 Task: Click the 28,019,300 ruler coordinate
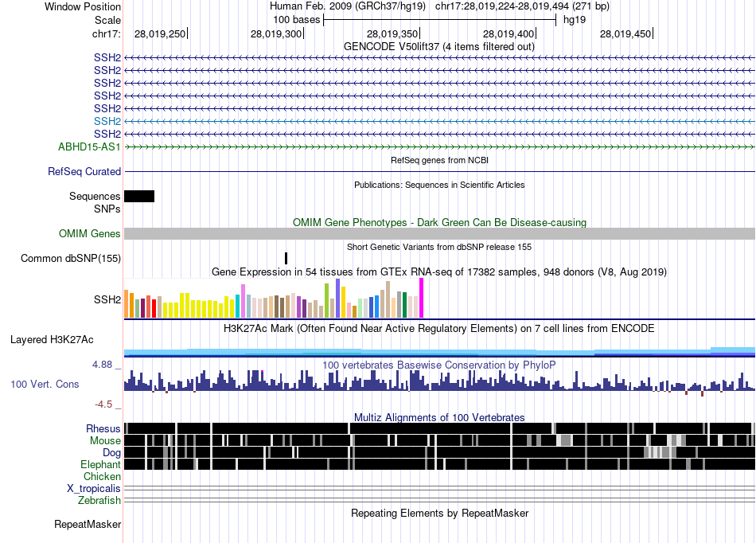click(276, 33)
